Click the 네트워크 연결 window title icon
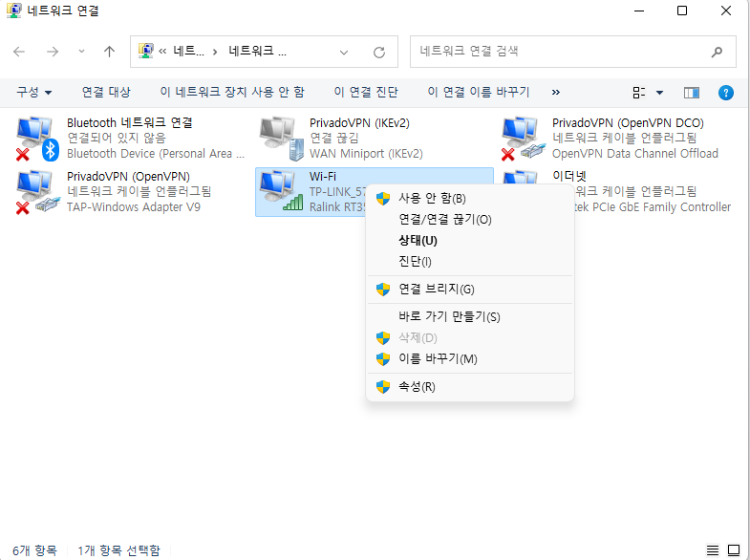The image size is (750, 560). coord(14,11)
